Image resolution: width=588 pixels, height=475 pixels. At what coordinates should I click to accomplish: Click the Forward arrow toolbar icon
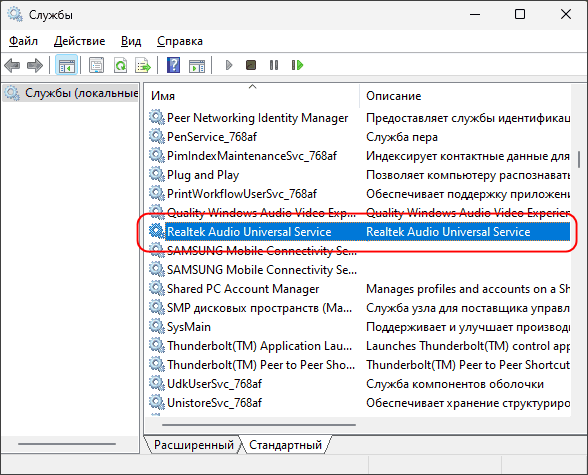(x=35, y=66)
